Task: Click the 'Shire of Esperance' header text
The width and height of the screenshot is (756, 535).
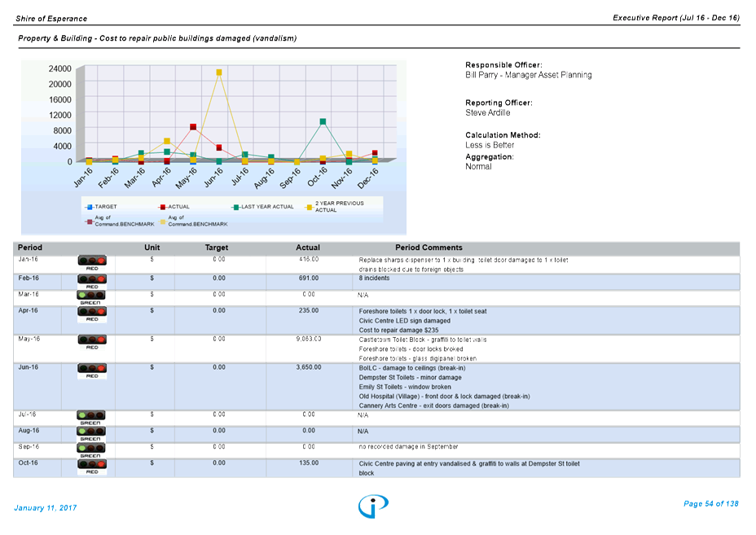Action: (51, 19)
